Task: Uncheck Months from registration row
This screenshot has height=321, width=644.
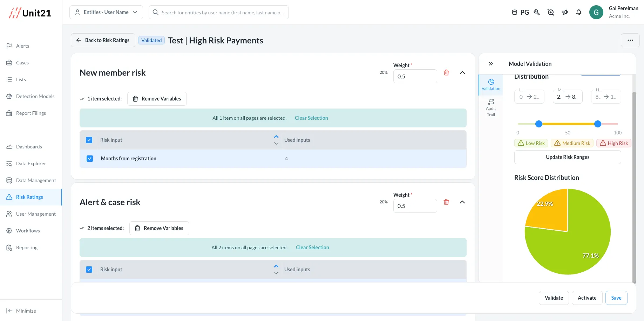Action: point(90,159)
